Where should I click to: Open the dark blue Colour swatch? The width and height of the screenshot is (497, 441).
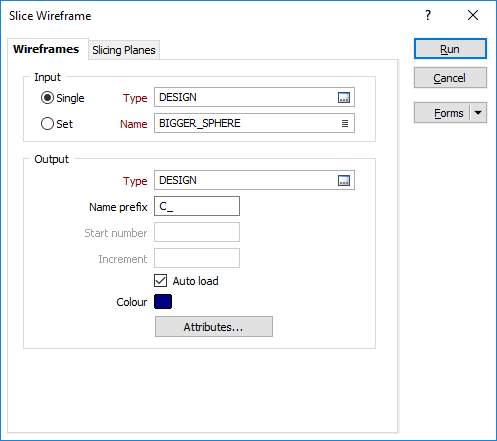click(163, 301)
